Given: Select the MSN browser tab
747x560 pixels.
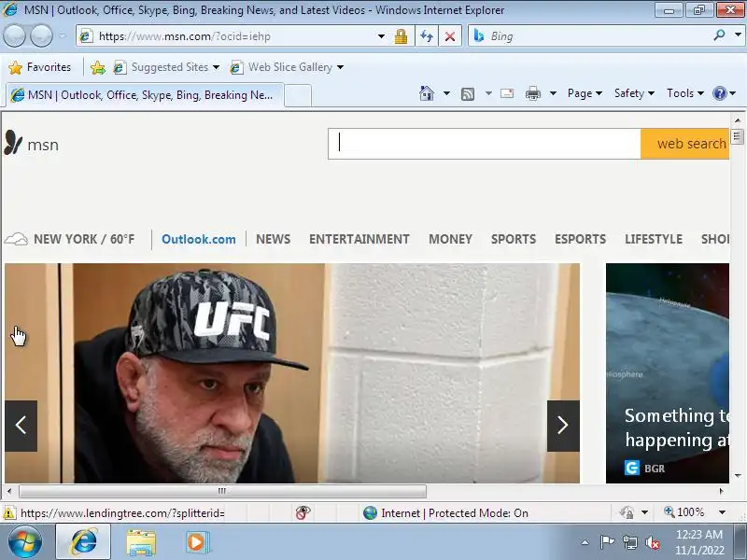Looking at the screenshot, I should coord(145,95).
